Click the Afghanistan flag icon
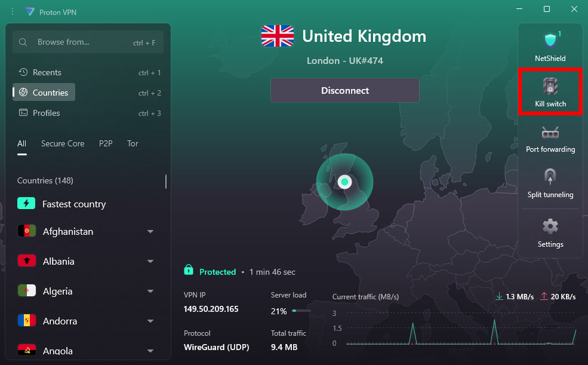This screenshot has height=365, width=588. click(x=27, y=231)
